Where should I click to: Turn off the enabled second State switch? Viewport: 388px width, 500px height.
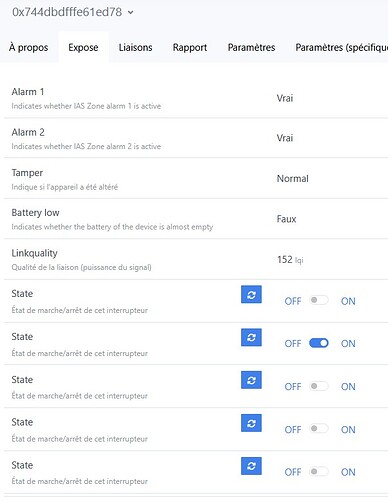tap(319, 343)
